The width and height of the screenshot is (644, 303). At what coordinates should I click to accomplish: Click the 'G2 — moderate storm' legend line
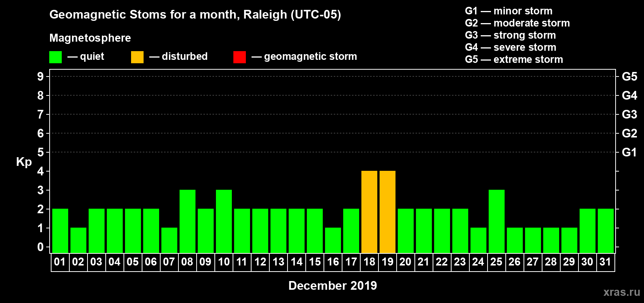517,23
